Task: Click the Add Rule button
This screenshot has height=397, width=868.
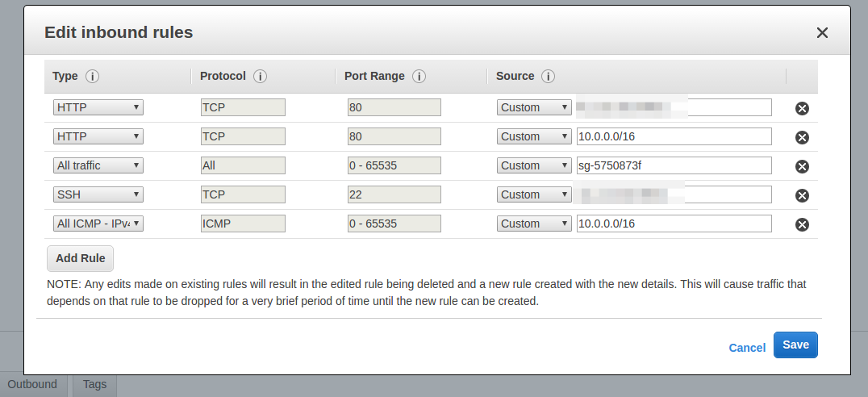Action: point(81,258)
